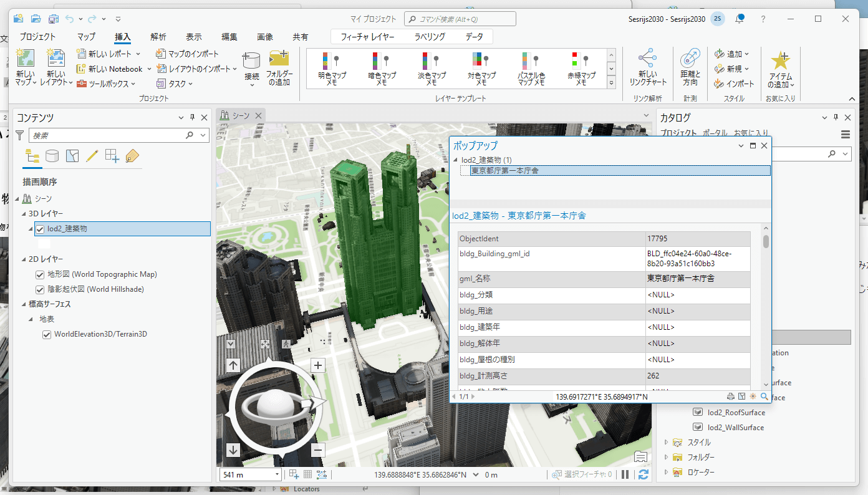Open the 接続 (Connections) database icon
The image size is (868, 495).
[x=251, y=60]
